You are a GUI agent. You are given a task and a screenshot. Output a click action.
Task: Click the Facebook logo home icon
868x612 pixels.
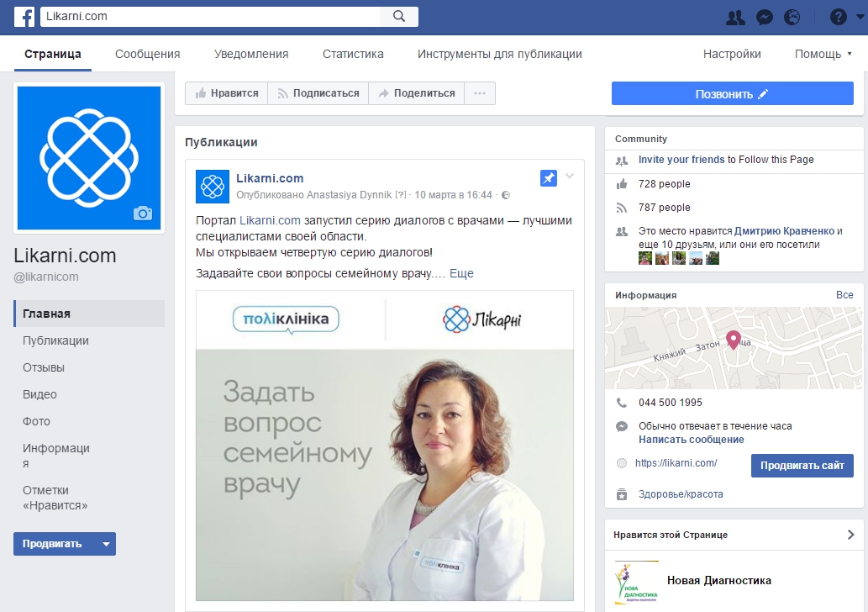24,16
